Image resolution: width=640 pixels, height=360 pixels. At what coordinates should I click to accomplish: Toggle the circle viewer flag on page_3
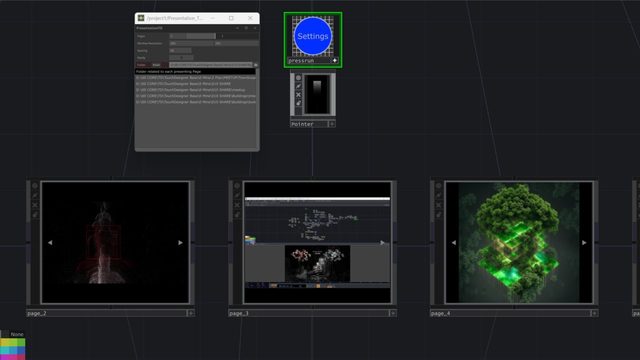237,186
